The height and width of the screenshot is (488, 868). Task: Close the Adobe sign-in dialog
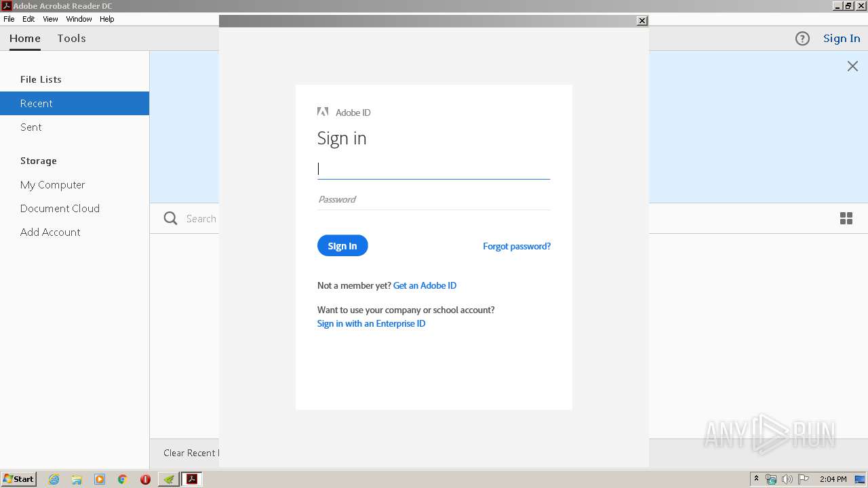click(x=642, y=21)
